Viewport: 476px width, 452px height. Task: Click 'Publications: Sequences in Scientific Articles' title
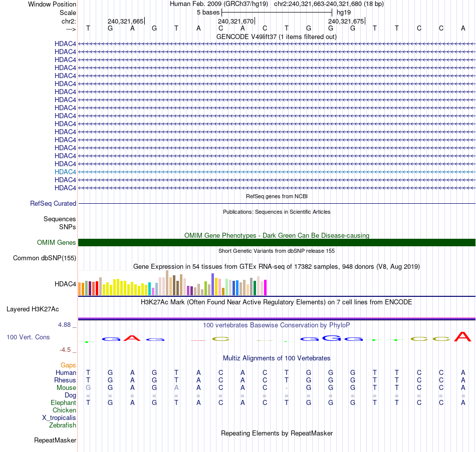(x=277, y=212)
